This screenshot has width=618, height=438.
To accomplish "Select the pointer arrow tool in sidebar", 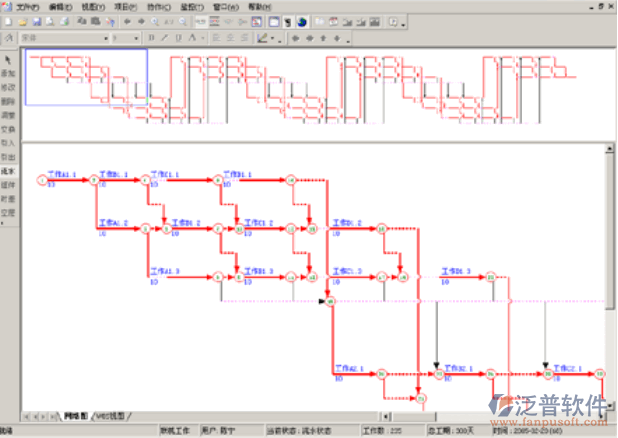I will [8, 59].
